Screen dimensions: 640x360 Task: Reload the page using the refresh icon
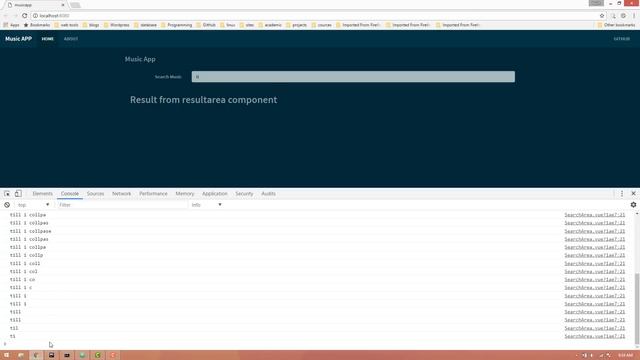(24, 16)
